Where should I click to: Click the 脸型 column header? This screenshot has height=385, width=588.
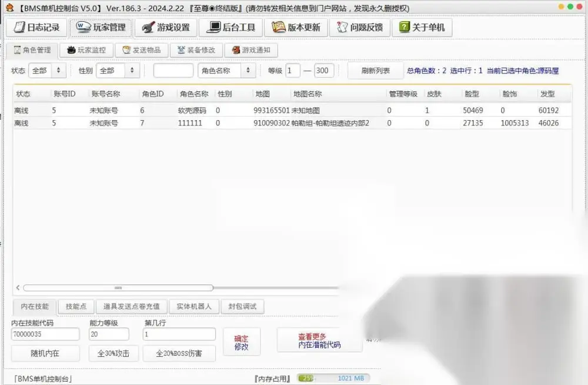coord(472,94)
